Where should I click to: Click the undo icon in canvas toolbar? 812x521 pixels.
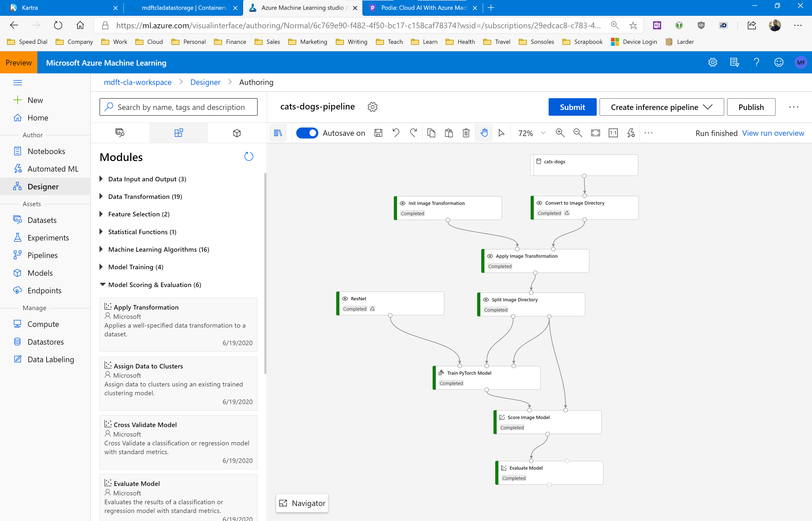(396, 133)
